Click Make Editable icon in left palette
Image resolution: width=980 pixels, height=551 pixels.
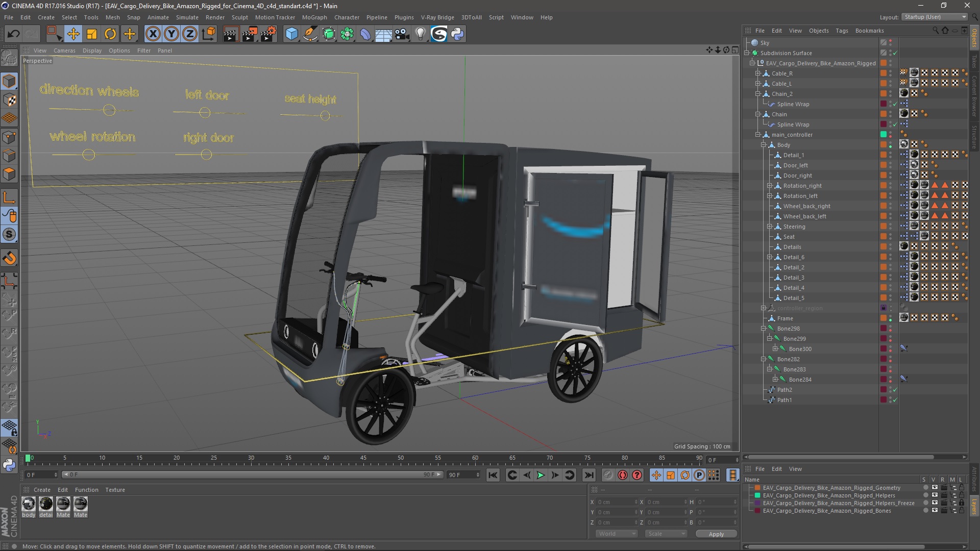click(x=9, y=58)
